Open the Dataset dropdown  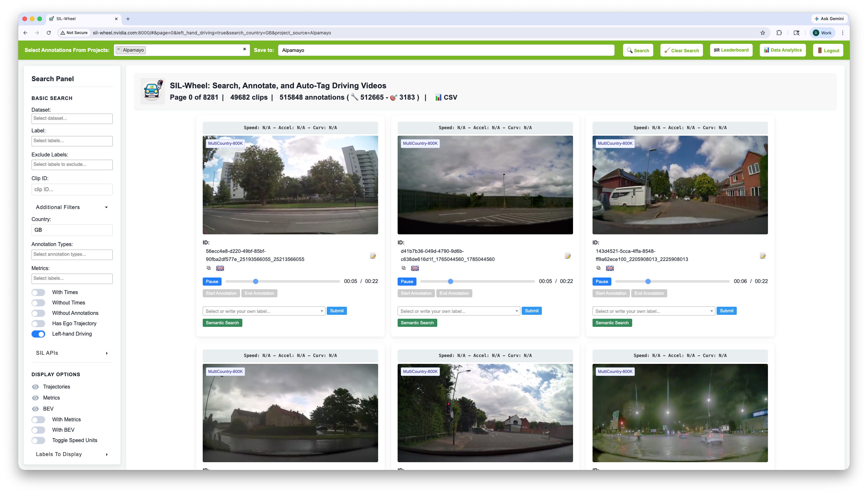point(72,118)
